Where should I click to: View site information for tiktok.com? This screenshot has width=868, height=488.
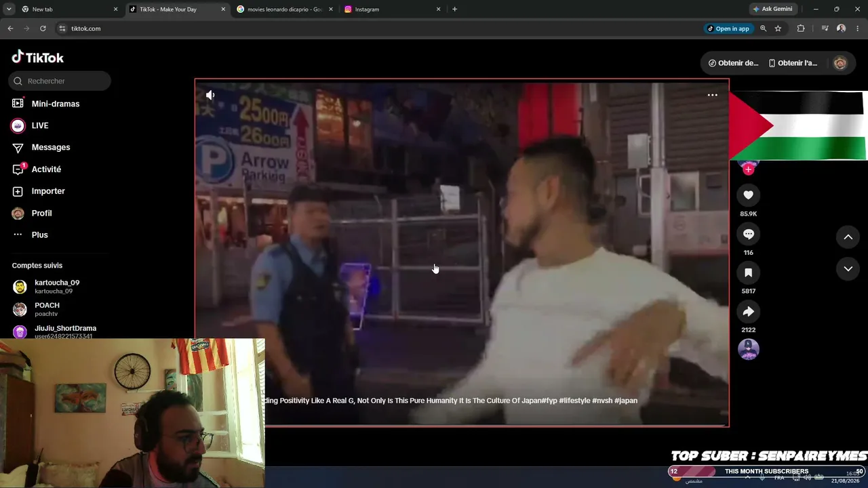click(62, 28)
